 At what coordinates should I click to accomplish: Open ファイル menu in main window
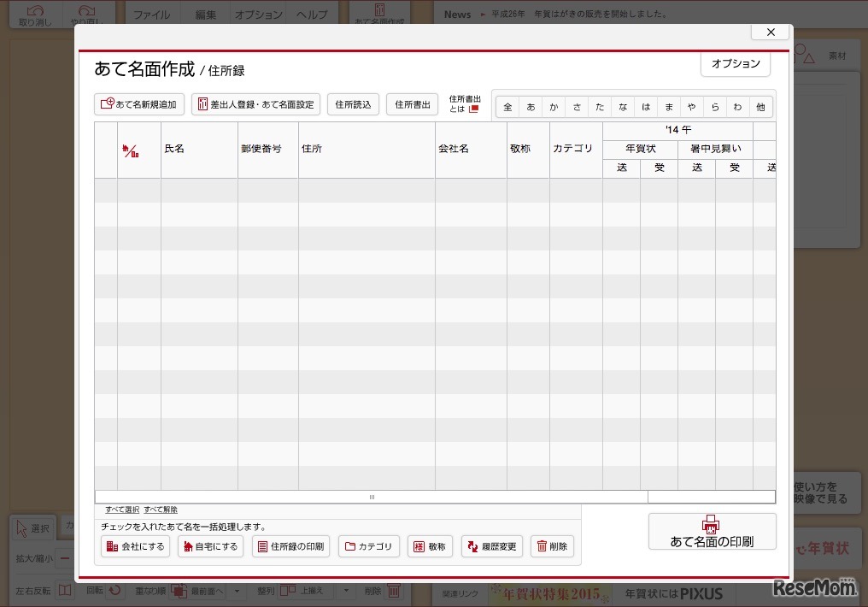tap(152, 15)
